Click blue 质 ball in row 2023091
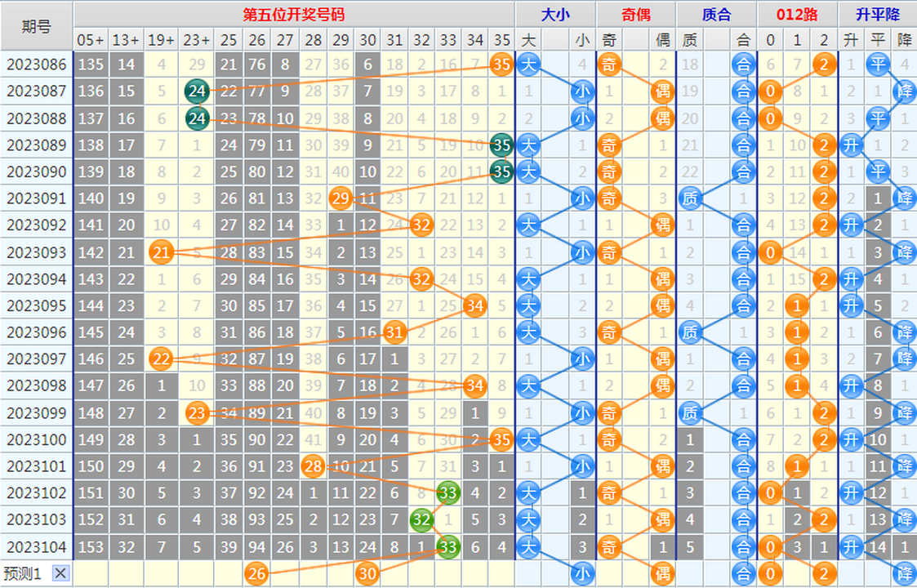This screenshot has width=917, height=588. pos(690,199)
